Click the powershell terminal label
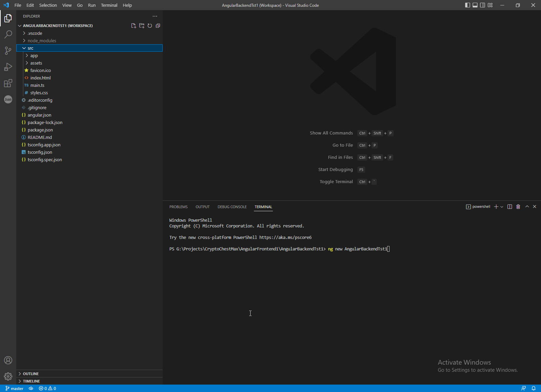 [x=478, y=207]
